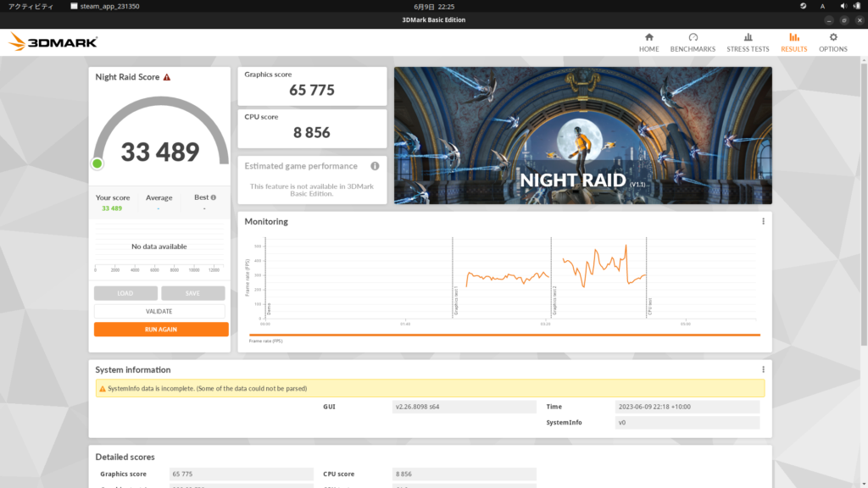Click the green score marker on the gauge
868x488 pixels.
97,164
